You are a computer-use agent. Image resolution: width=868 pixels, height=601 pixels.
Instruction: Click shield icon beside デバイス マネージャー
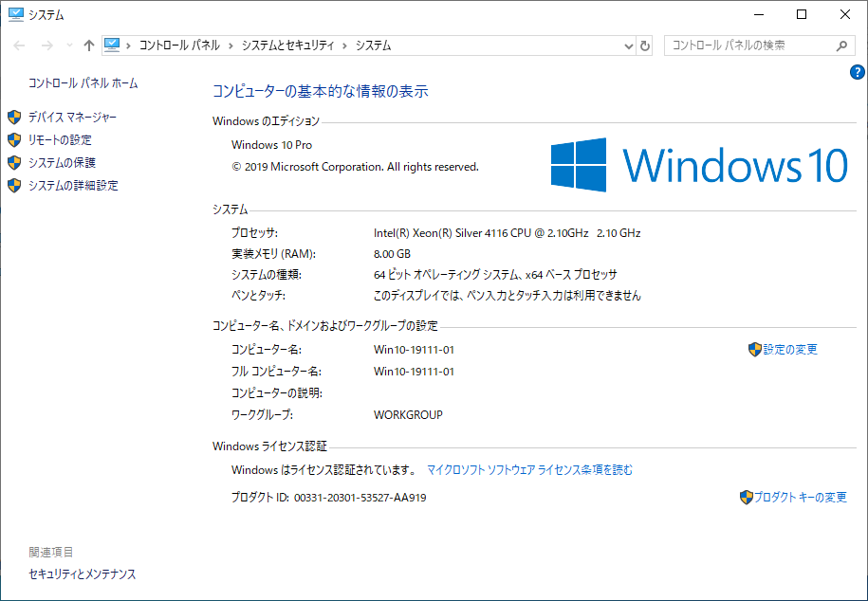click(x=14, y=118)
